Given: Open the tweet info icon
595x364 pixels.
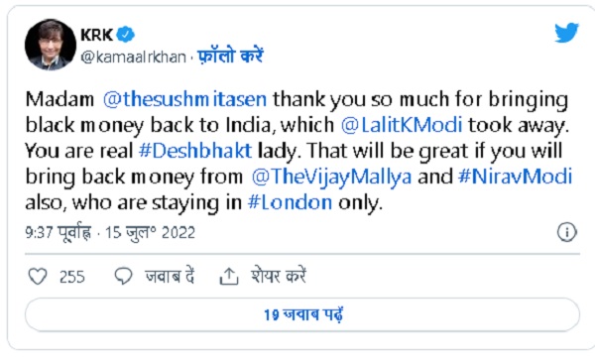Looking at the screenshot, I should pos(567,232).
